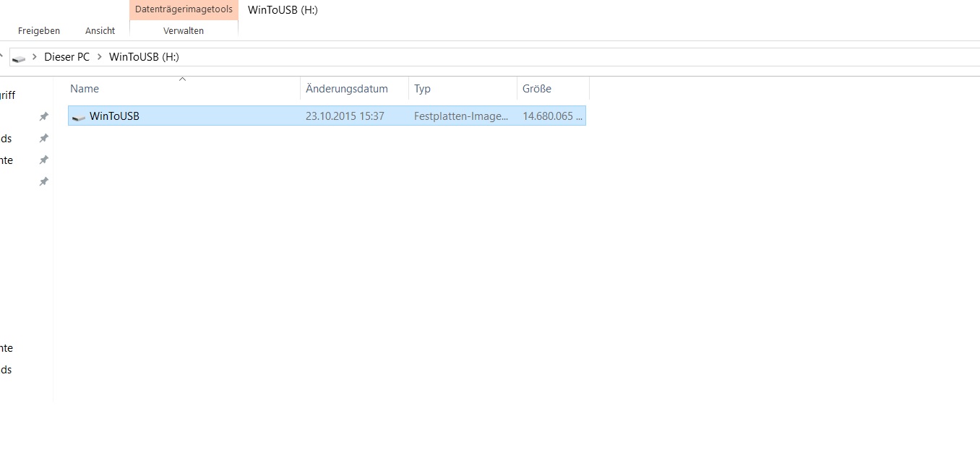Go to Dieser PC in breadcrumb

coord(66,57)
